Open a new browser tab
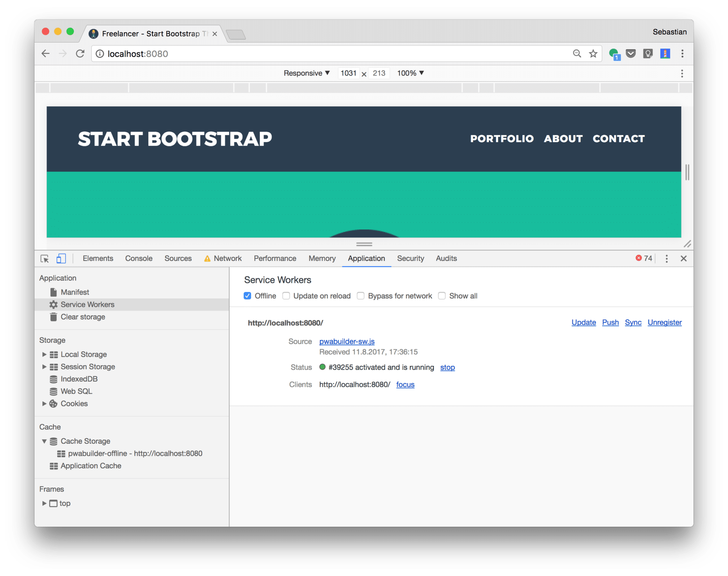The image size is (728, 576). pos(235,35)
